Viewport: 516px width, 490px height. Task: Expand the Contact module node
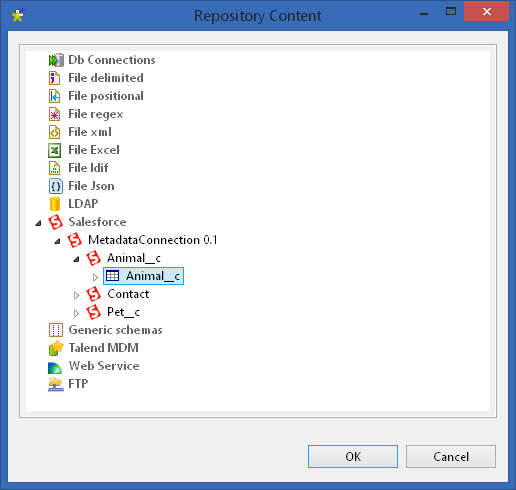(76, 295)
